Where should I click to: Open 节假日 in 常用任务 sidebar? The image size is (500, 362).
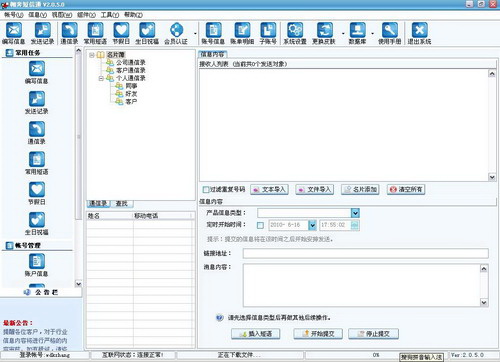(37, 194)
